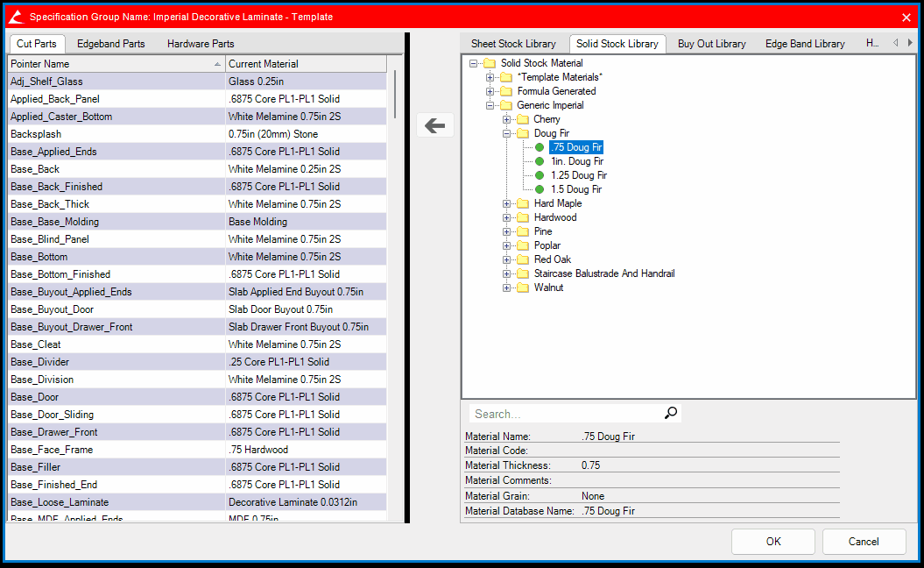The width and height of the screenshot is (924, 568).
Task: Click the search magnifier icon
Action: click(x=671, y=414)
